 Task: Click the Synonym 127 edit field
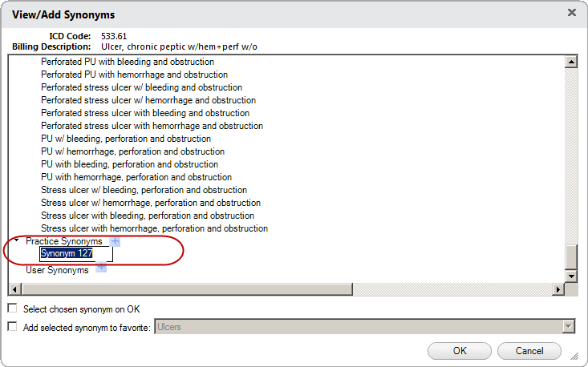(x=76, y=253)
